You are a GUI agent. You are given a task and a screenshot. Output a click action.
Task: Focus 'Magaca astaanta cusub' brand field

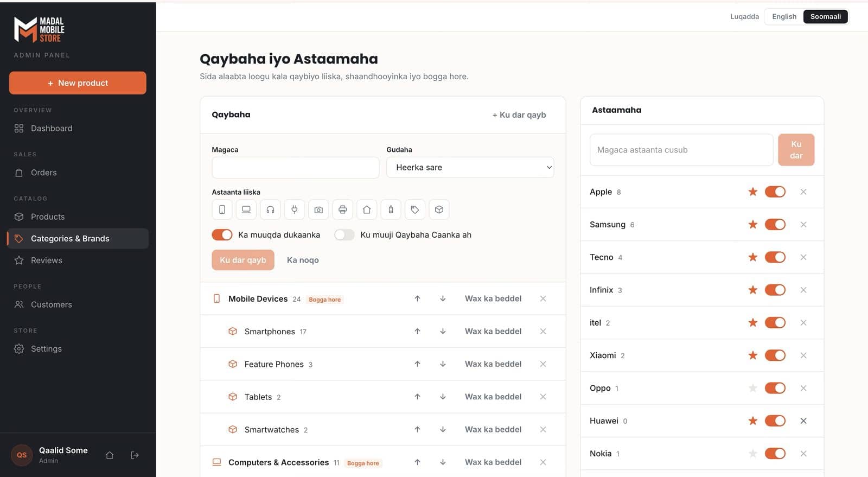point(681,150)
